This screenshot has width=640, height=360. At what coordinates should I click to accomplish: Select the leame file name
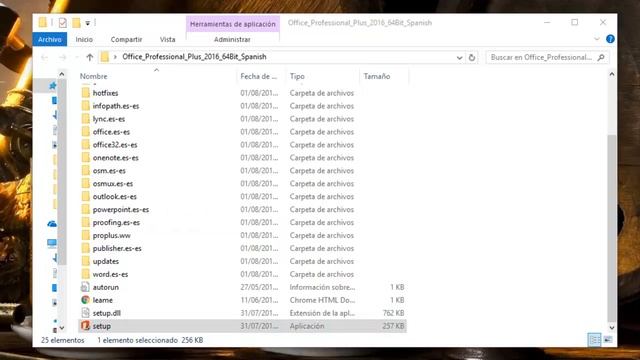(102, 300)
